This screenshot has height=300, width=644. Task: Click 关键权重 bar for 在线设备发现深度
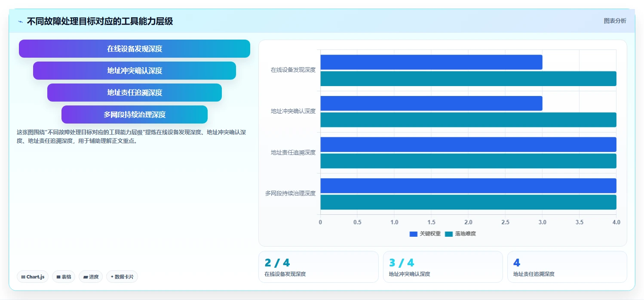pos(431,62)
